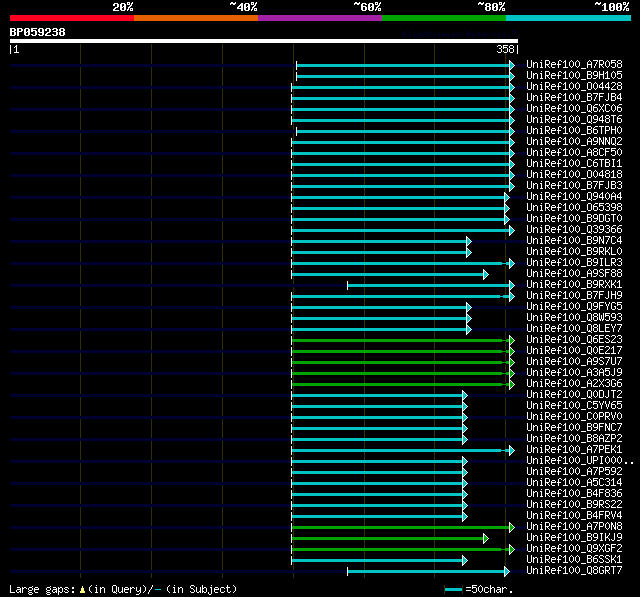
Task: Open the truncated UniRef100_UPI000.. entry
Action: coord(580,461)
